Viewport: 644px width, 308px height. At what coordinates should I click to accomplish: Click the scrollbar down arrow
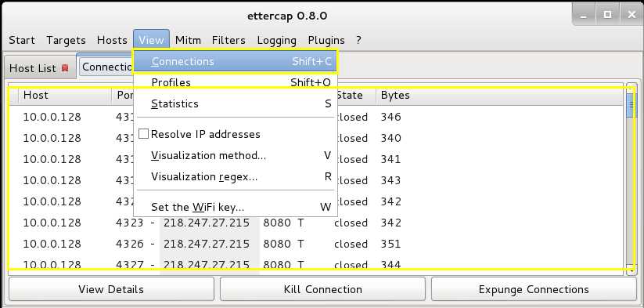click(x=631, y=270)
